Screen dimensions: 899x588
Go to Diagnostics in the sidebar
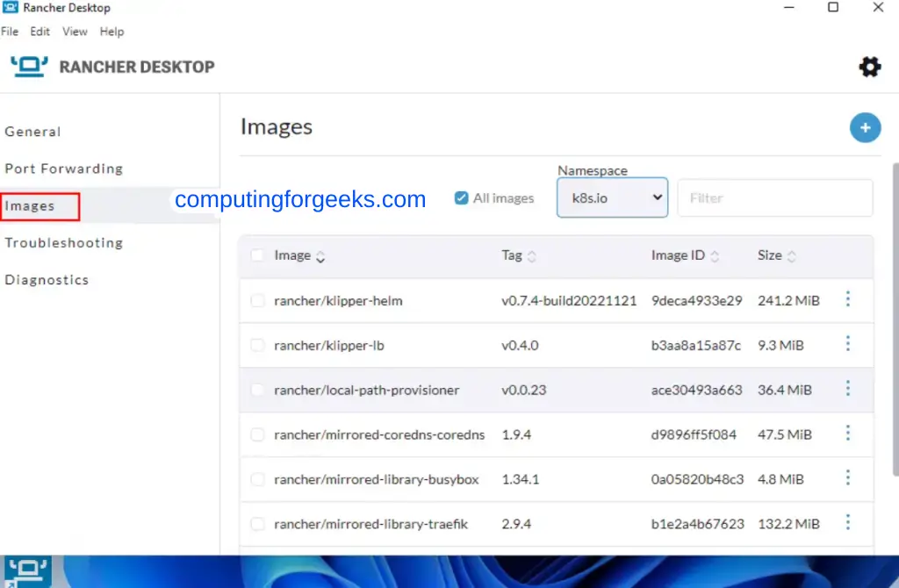click(47, 280)
